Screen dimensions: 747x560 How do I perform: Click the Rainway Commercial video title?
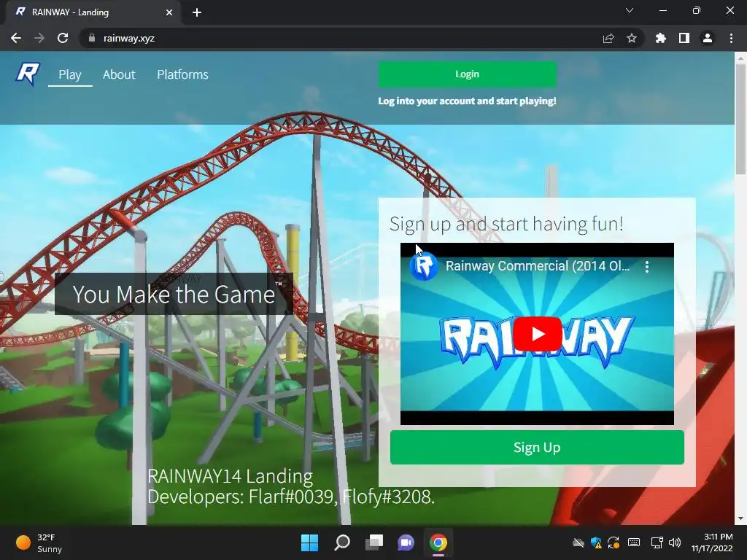coord(538,265)
